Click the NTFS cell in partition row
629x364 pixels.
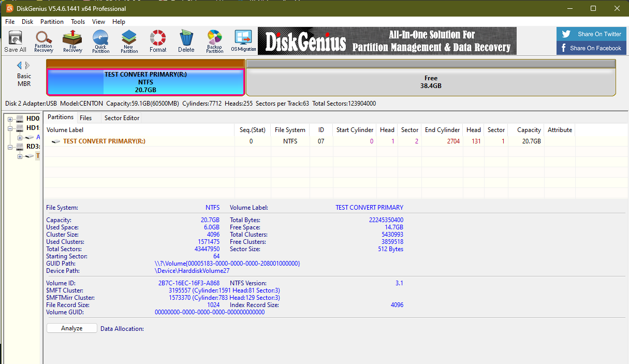click(290, 141)
